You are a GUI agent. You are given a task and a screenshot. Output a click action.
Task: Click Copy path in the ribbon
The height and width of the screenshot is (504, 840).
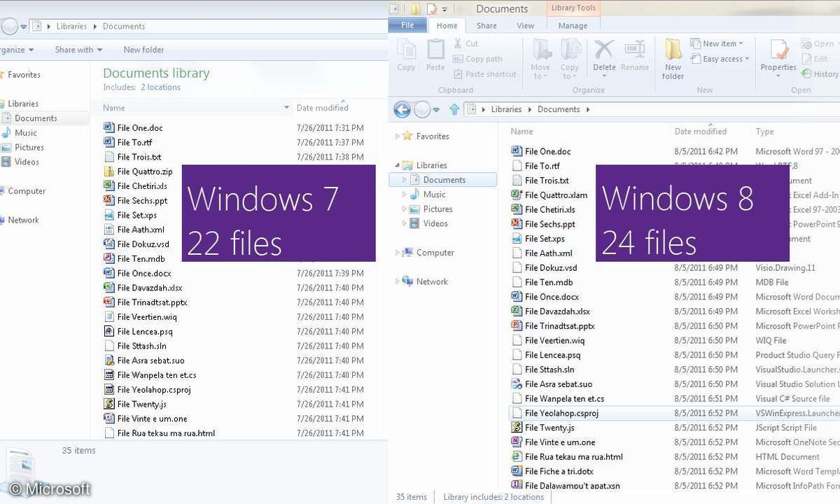tap(477, 59)
